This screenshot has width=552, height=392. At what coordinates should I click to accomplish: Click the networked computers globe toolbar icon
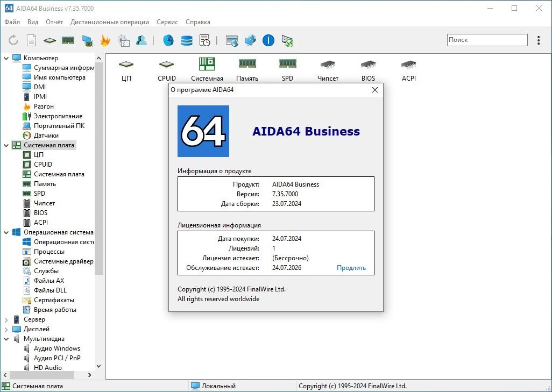[x=250, y=40]
